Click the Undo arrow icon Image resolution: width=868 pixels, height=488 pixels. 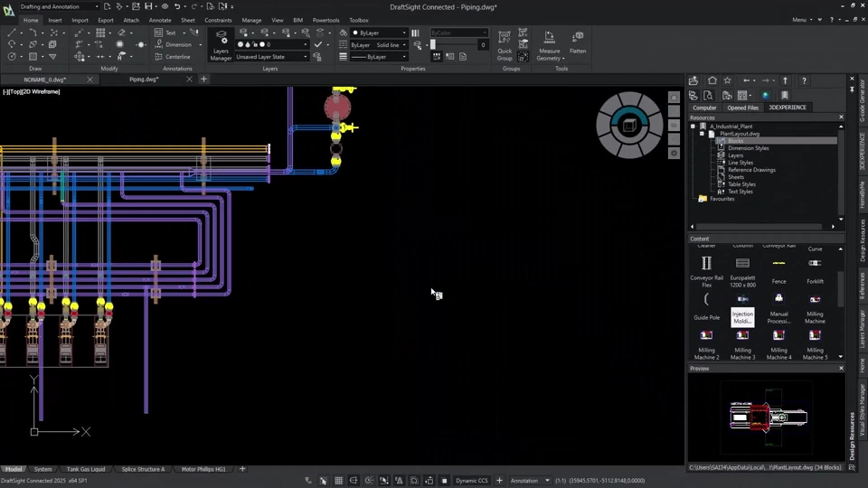pos(177,6)
